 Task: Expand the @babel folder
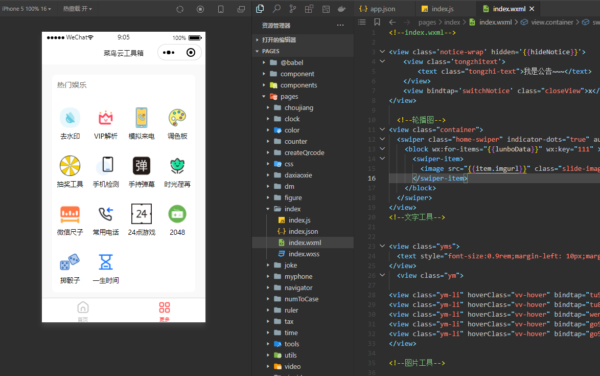[x=264, y=62]
